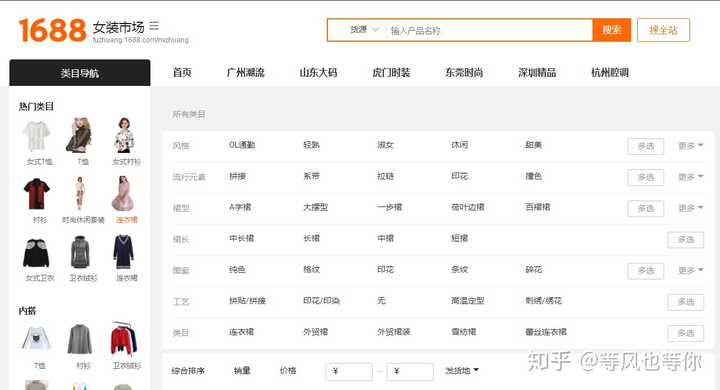This screenshot has width=720, height=390.
Task: Choose A字裙 skirt type
Action: (240, 207)
